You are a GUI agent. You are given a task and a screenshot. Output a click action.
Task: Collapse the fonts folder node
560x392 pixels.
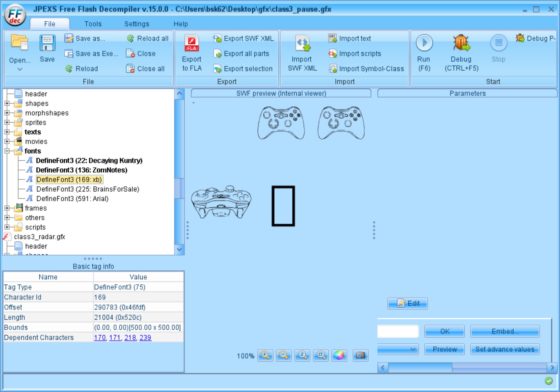pyautogui.click(x=7, y=151)
